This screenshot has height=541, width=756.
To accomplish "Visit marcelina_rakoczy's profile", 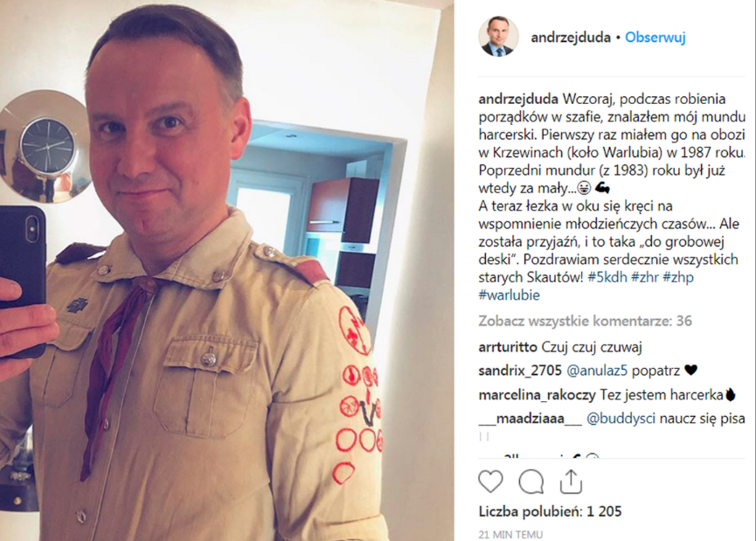I will click(538, 395).
